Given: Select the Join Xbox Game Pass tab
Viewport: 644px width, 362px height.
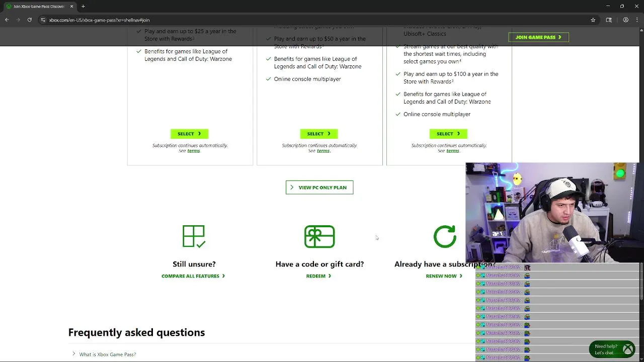Looking at the screenshot, I should 39,6.
